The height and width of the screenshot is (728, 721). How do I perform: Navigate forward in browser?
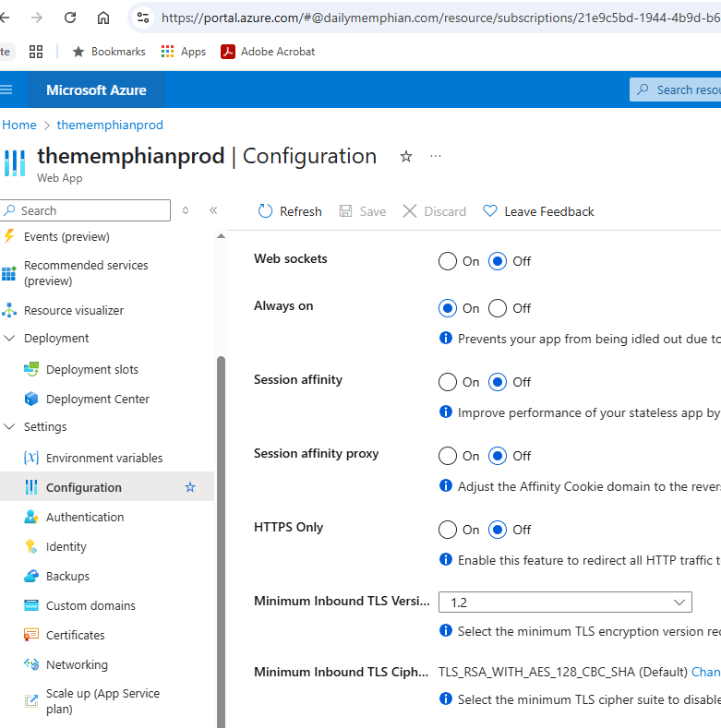click(x=36, y=18)
